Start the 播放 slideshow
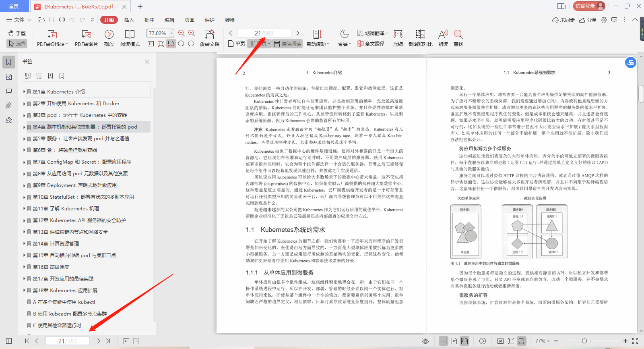The height and width of the screenshot is (349, 644). point(109,38)
